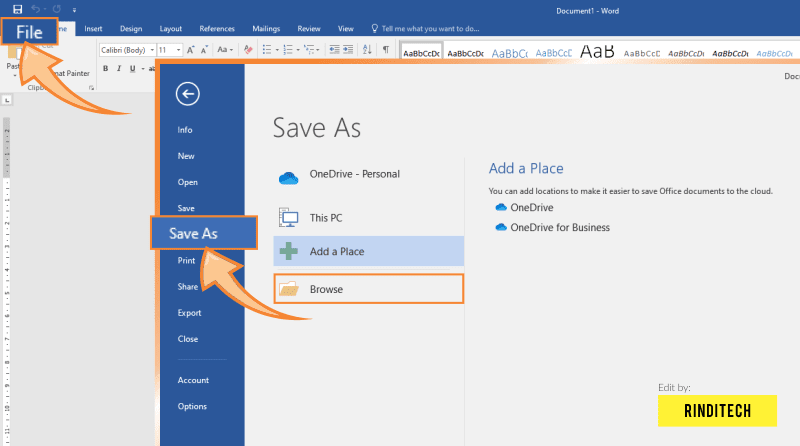Select Open in the Backstage menu
The height and width of the screenshot is (446, 800).
pyautogui.click(x=188, y=182)
